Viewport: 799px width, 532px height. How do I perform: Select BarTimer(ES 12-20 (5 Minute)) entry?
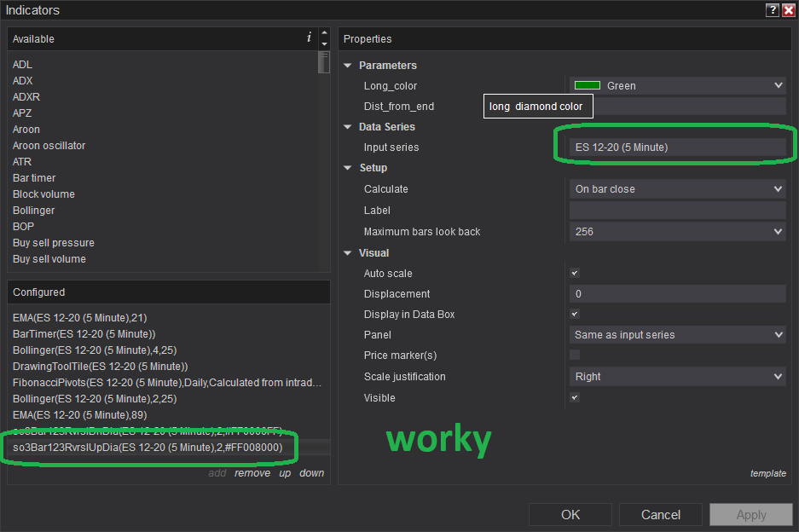84,334
